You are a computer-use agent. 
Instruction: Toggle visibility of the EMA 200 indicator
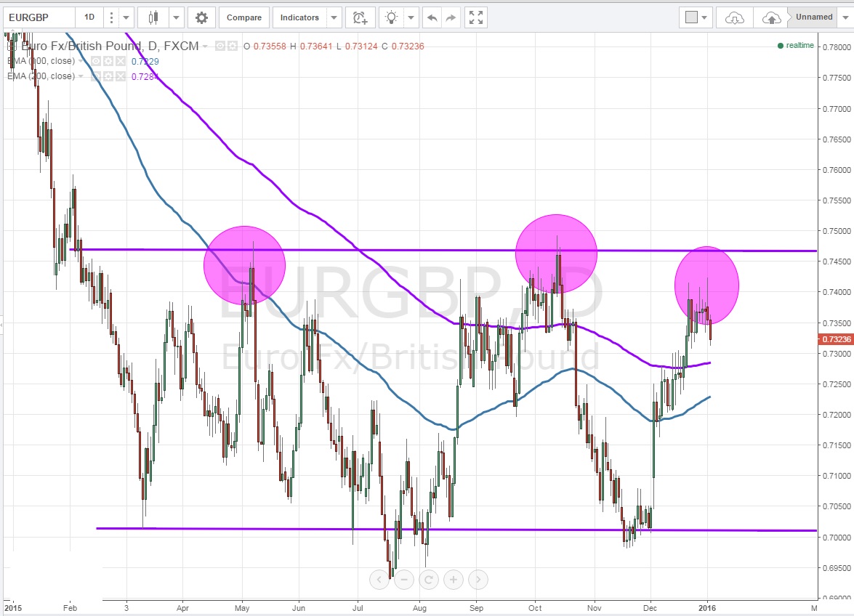pyautogui.click(x=95, y=76)
